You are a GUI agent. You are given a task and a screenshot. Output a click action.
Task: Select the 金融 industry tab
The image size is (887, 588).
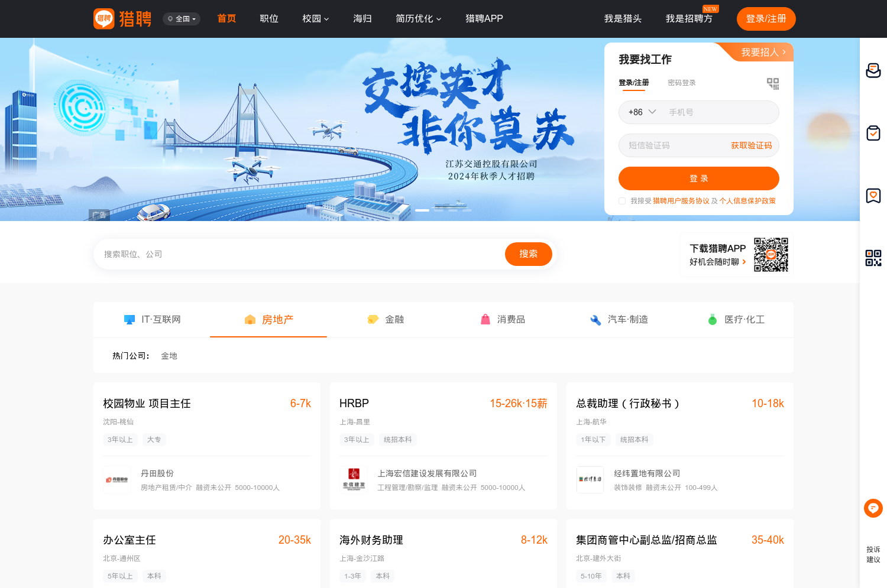pos(385,320)
